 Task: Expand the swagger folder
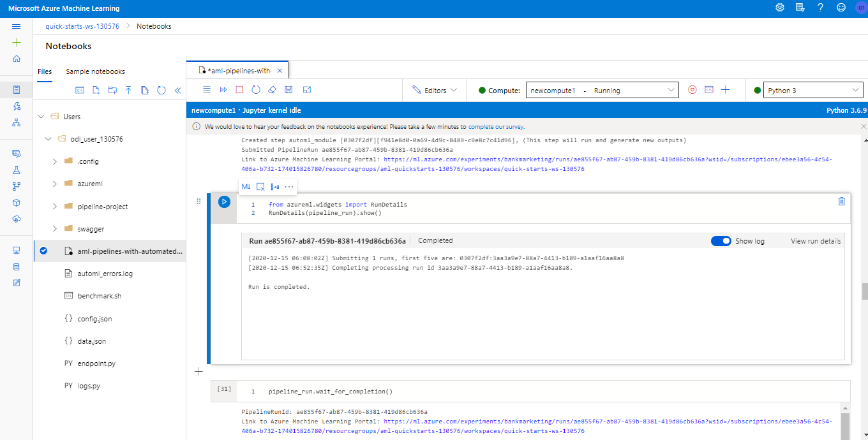55,229
